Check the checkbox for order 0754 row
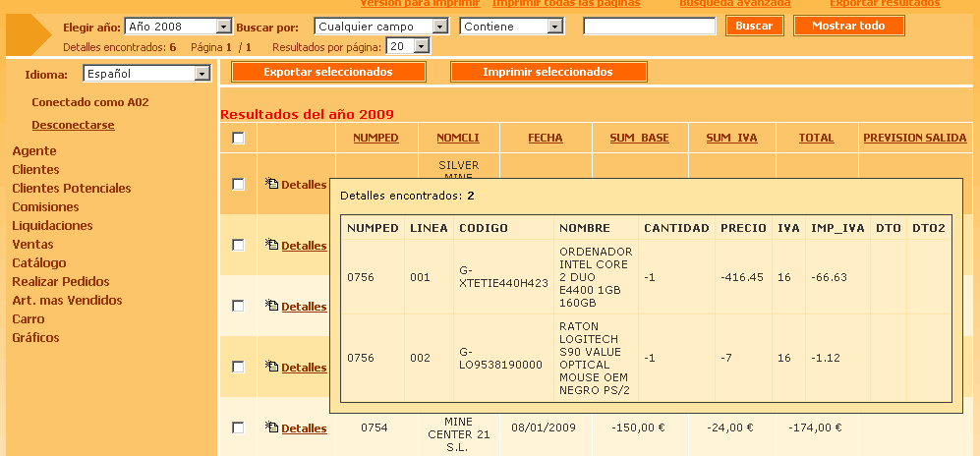The height and width of the screenshot is (456, 980). tap(238, 427)
